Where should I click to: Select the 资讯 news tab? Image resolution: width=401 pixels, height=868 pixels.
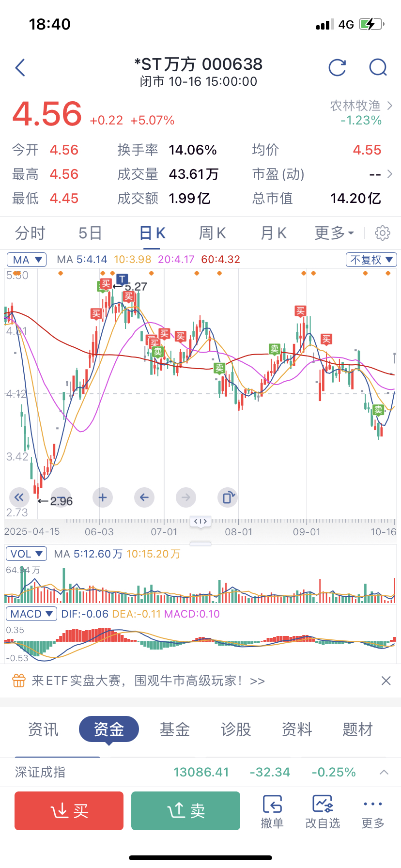point(43,729)
